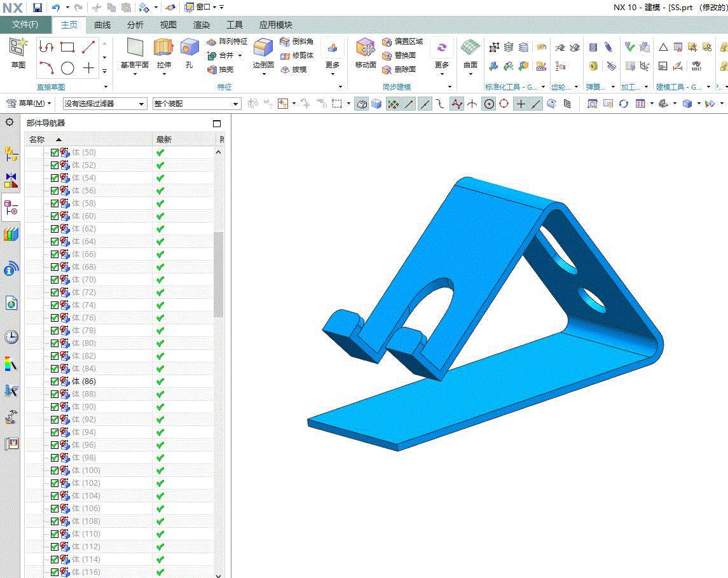Click More (更多) in Synchronous Modeling group

[441, 56]
